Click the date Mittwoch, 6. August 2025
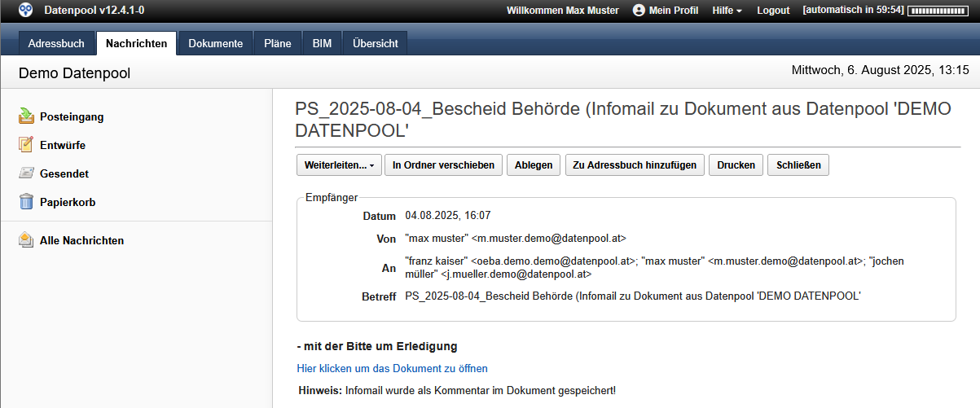The width and height of the screenshot is (980, 408). [881, 70]
